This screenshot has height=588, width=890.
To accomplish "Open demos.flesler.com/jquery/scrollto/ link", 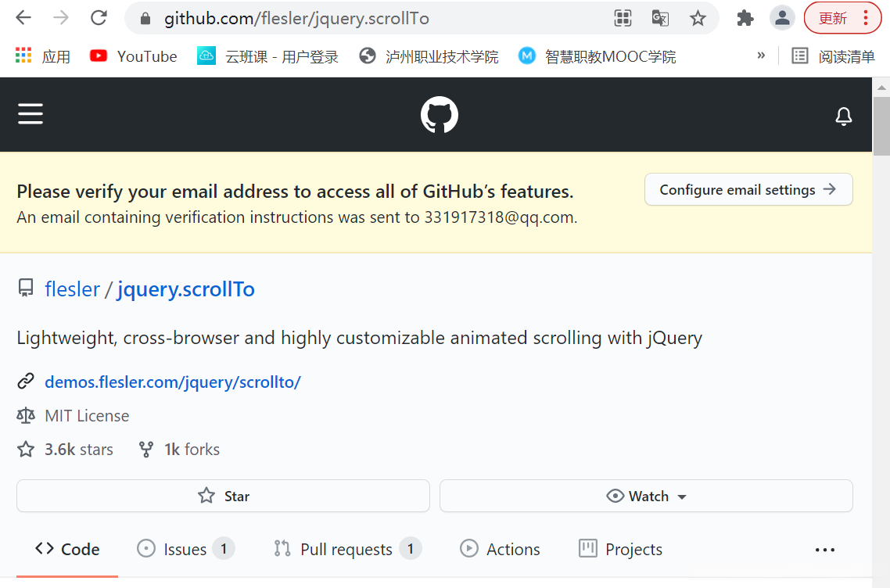I will 172,382.
